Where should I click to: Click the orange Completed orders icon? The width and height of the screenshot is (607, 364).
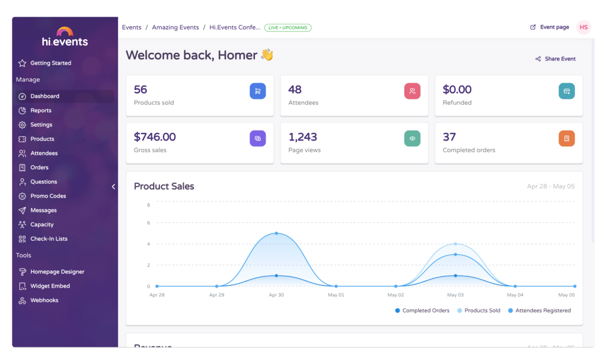pos(567,138)
